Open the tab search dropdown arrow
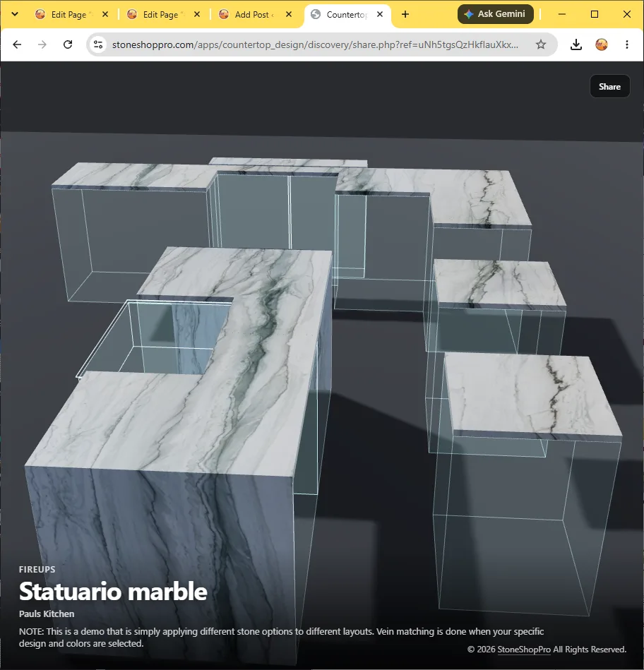 pyautogui.click(x=15, y=14)
